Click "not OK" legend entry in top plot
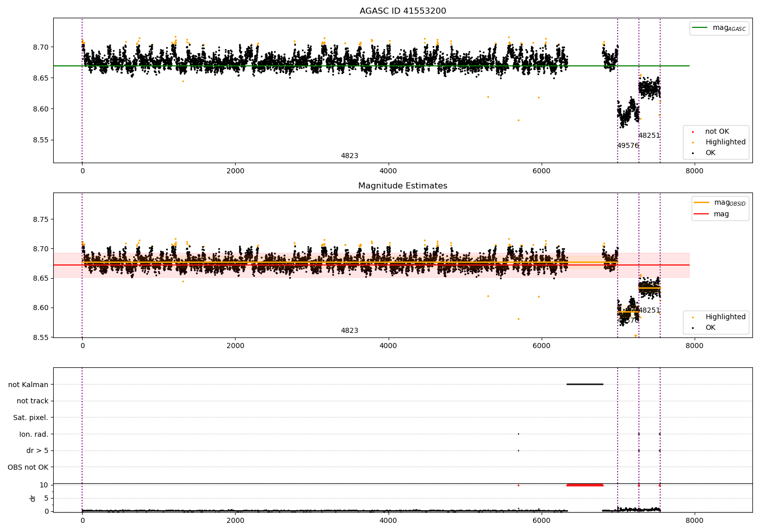Screen dimensions: 760x532 pos(717,132)
